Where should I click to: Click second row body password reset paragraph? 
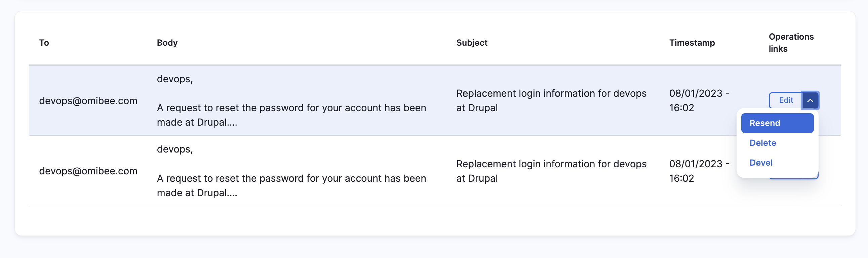point(291,185)
